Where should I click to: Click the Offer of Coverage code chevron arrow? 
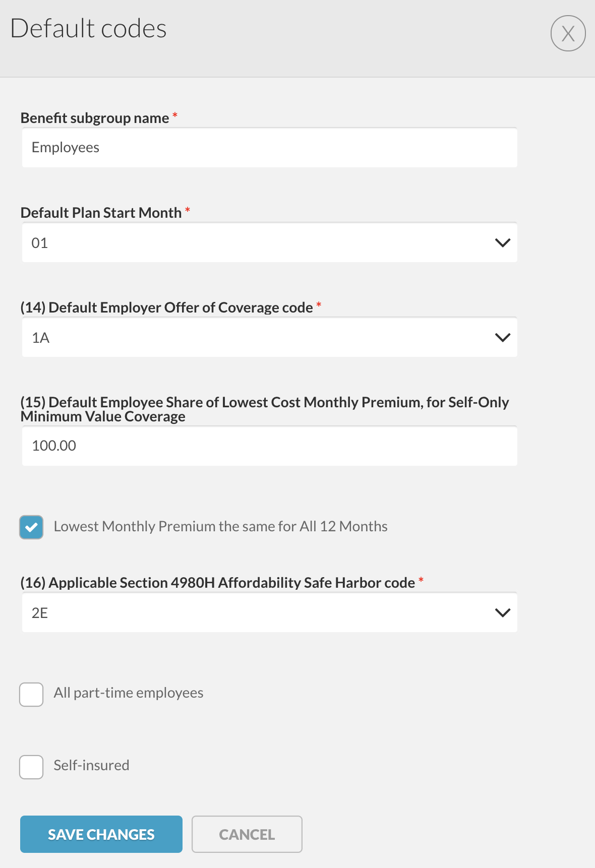(x=503, y=338)
